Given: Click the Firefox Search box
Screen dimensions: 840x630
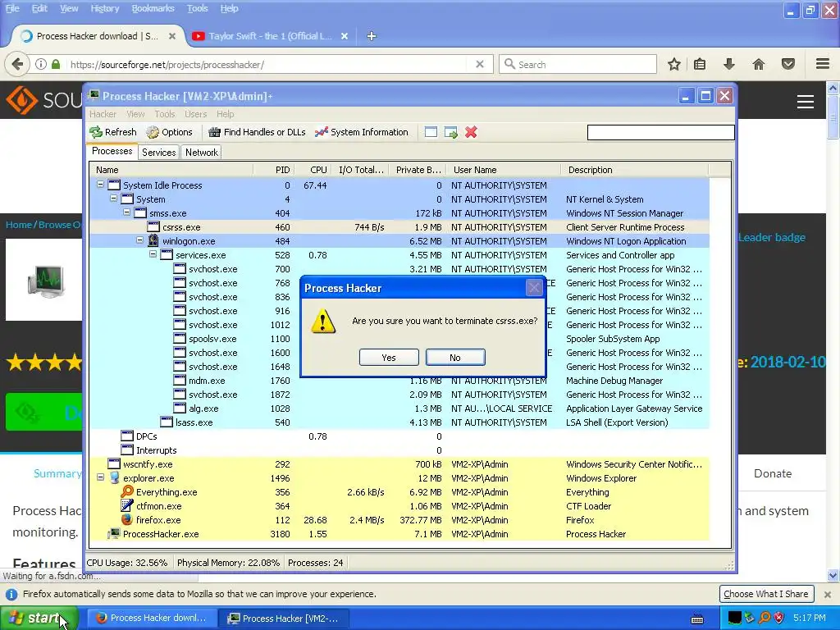Looking at the screenshot, I should (x=577, y=64).
